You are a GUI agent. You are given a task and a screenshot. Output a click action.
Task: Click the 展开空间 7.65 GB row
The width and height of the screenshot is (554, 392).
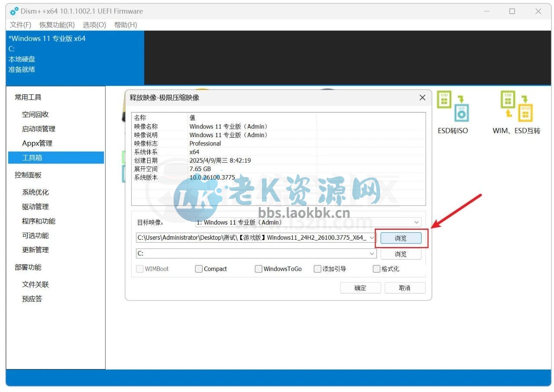[278, 169]
